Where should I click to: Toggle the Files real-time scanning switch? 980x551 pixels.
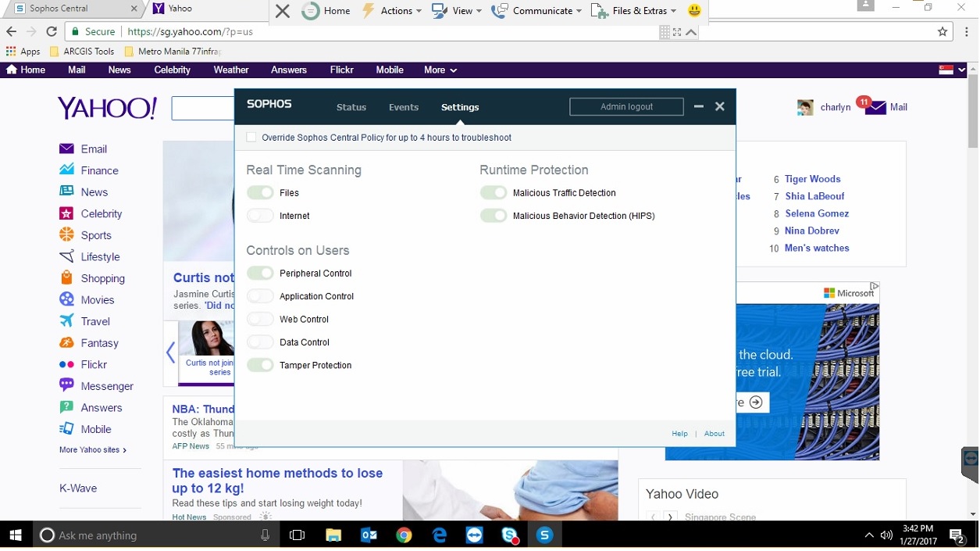pos(260,192)
